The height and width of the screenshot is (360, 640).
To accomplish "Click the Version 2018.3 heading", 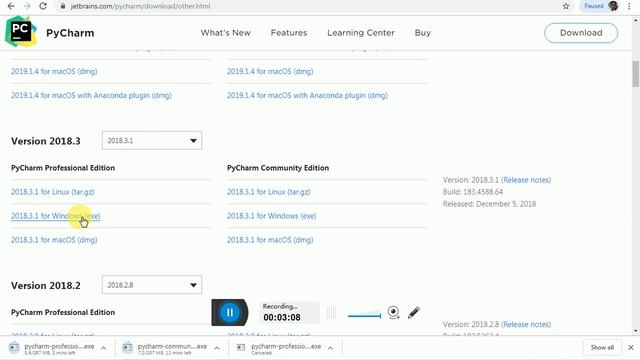I will pos(46,141).
